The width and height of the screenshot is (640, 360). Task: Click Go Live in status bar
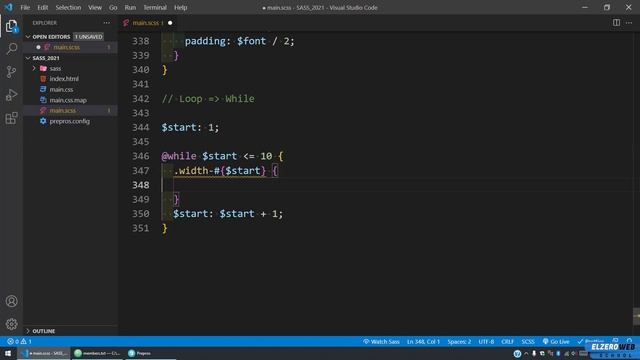coord(556,341)
